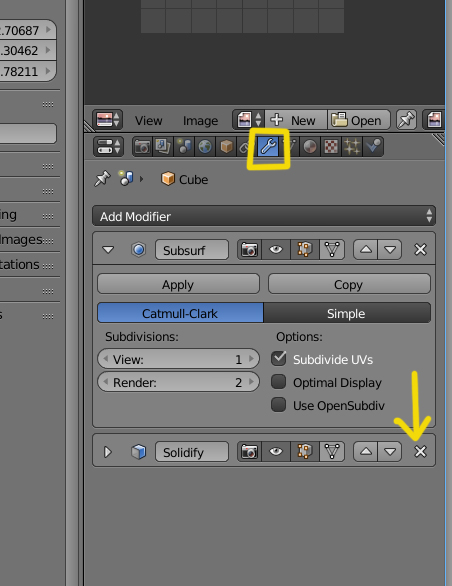
Task: Click the .30462 value field
Action: 27,50
